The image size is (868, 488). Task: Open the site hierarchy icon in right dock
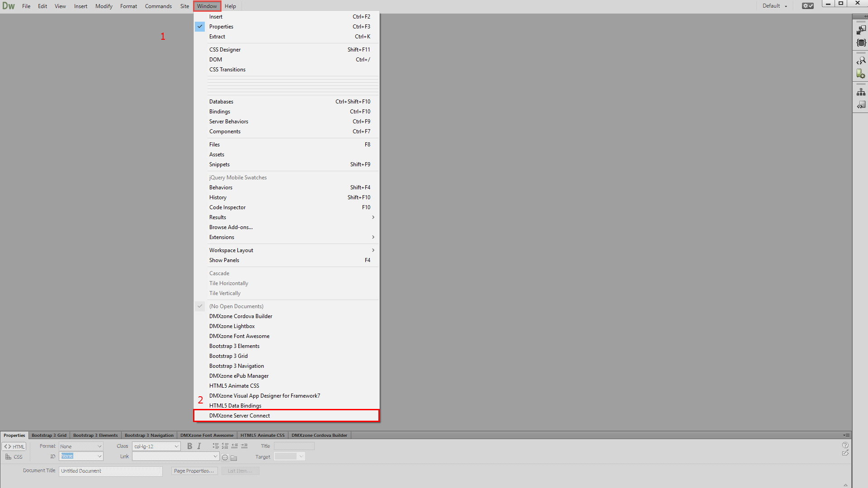[x=861, y=92]
